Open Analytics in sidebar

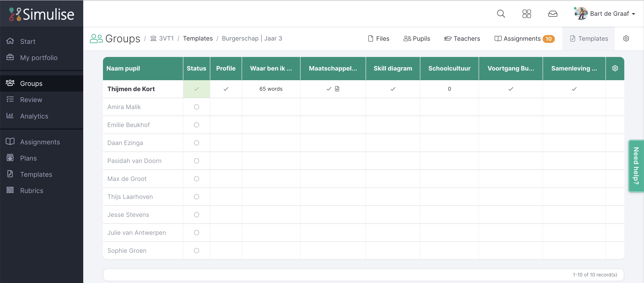[x=34, y=116]
